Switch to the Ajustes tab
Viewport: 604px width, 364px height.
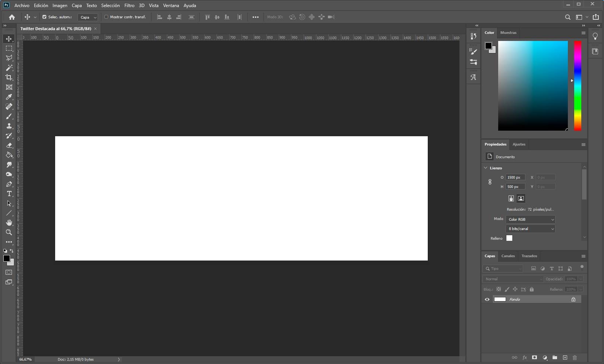[x=519, y=144]
